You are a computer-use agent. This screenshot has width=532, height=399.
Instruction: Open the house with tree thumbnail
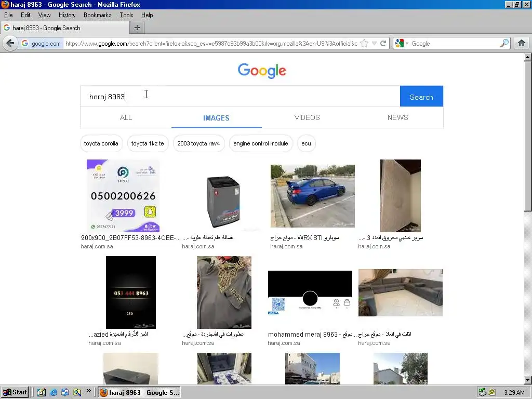401,368
